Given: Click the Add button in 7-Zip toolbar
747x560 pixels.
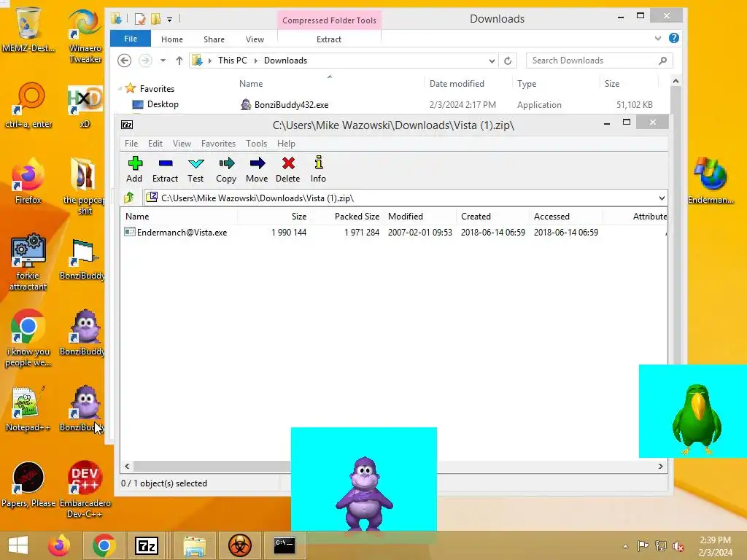Looking at the screenshot, I should point(134,169).
